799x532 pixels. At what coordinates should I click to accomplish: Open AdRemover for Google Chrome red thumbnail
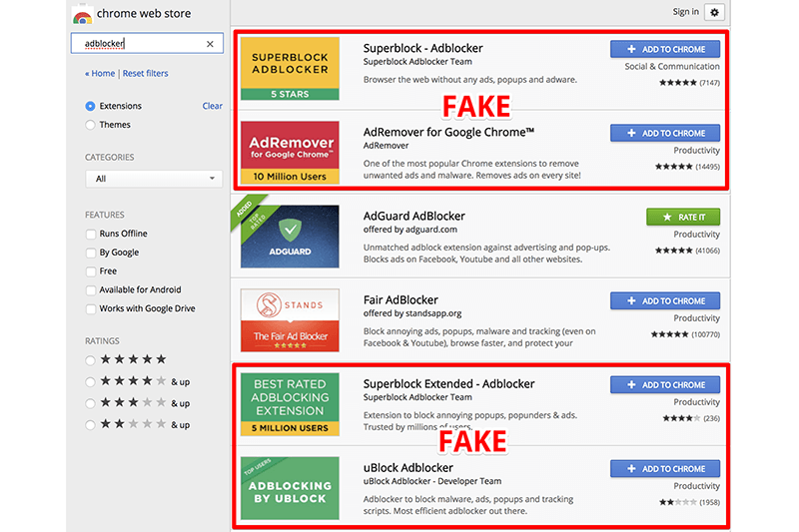coord(290,153)
